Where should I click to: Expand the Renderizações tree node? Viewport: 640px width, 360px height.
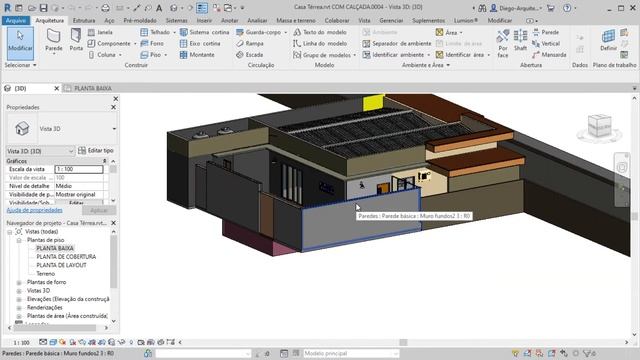(x=19, y=307)
